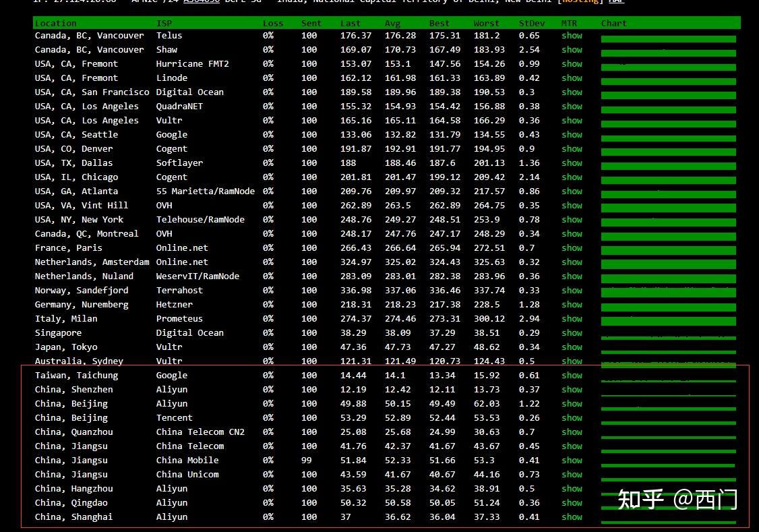Show MTR for Singapore Digital Ocean
759x532 pixels.
coord(572,333)
